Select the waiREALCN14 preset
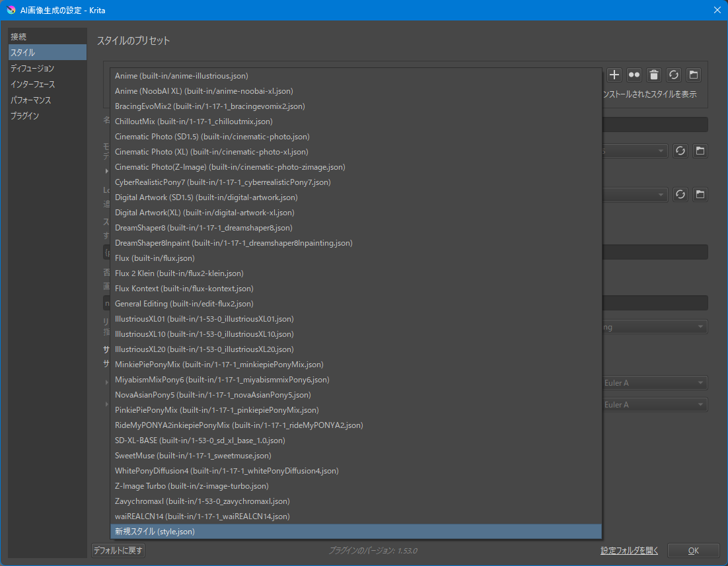The image size is (728, 566). pos(355,516)
